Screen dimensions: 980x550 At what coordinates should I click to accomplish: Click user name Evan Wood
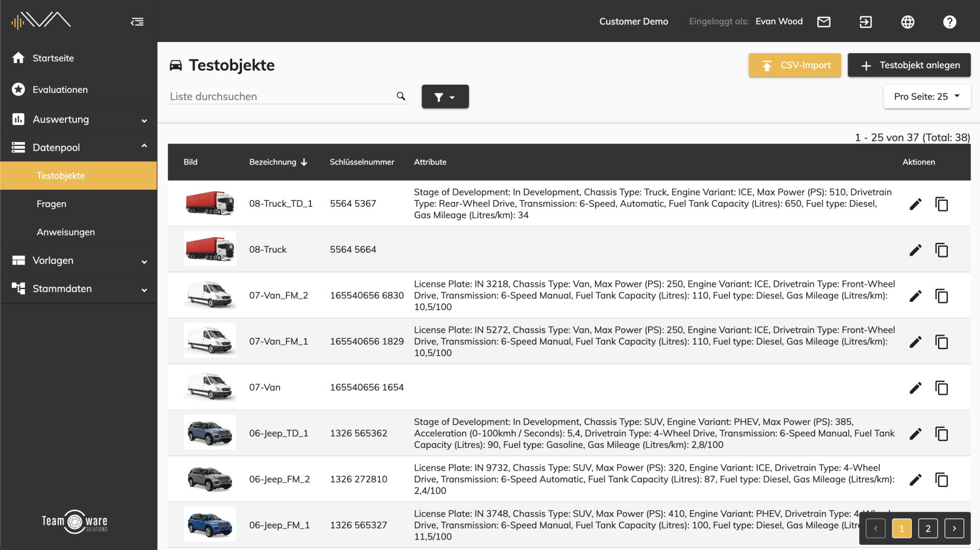click(779, 22)
